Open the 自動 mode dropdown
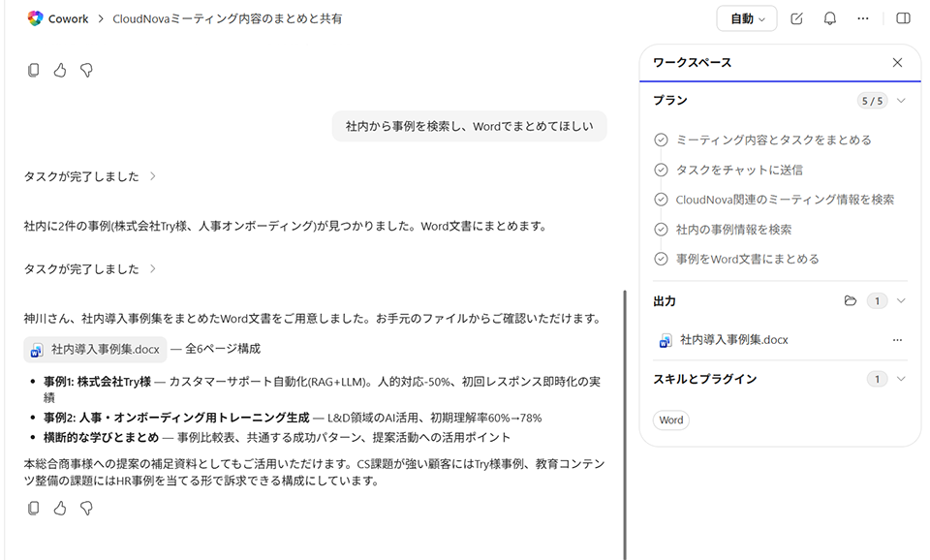This screenshot has width=930, height=560. [x=747, y=19]
